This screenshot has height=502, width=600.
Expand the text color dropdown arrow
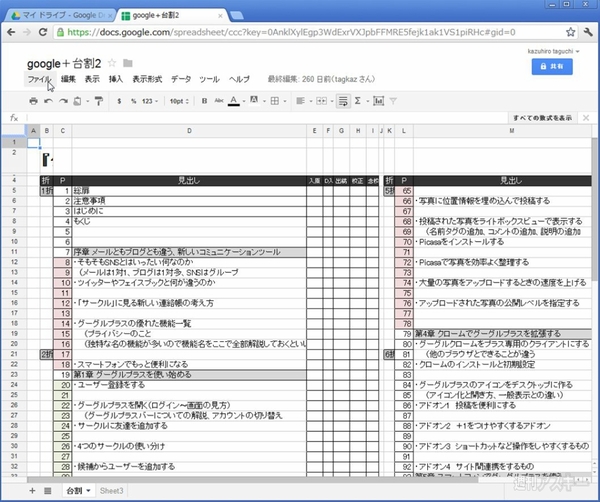[244, 101]
